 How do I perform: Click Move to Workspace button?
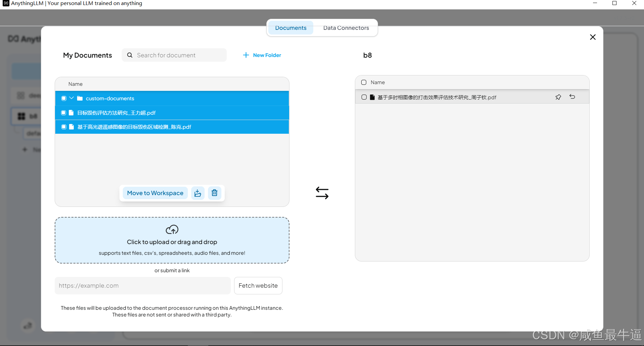pyautogui.click(x=155, y=193)
